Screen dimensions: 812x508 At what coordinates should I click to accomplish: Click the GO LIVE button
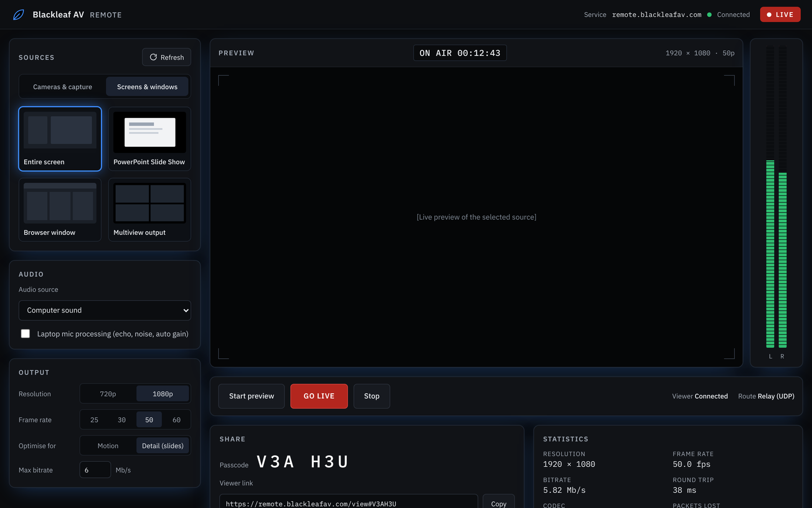(319, 396)
